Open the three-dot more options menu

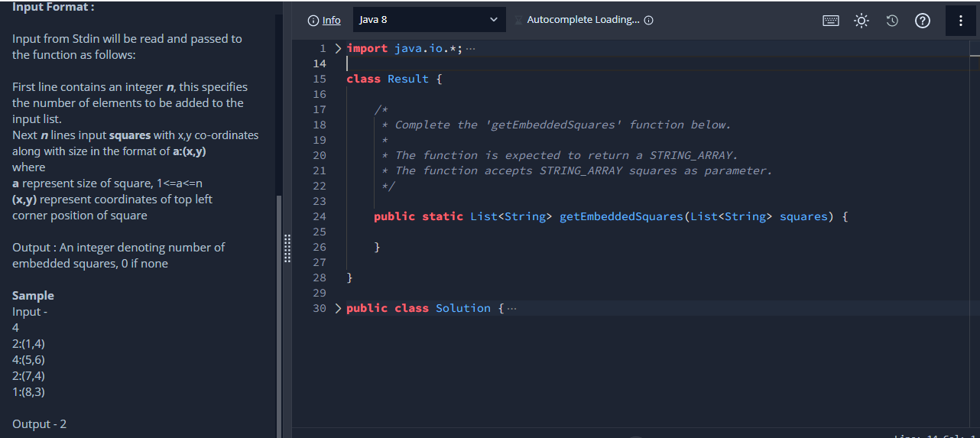coord(960,21)
